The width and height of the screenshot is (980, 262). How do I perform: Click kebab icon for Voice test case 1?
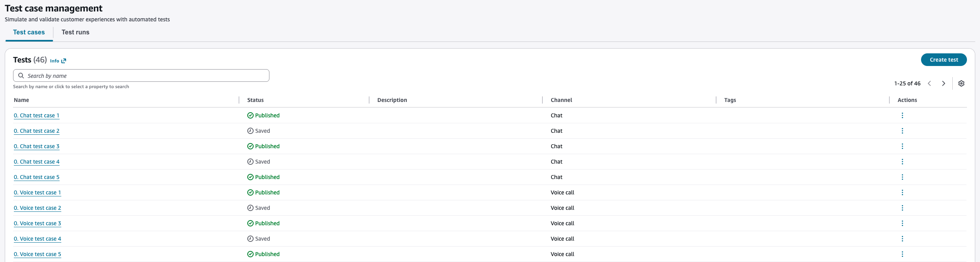(x=902, y=192)
